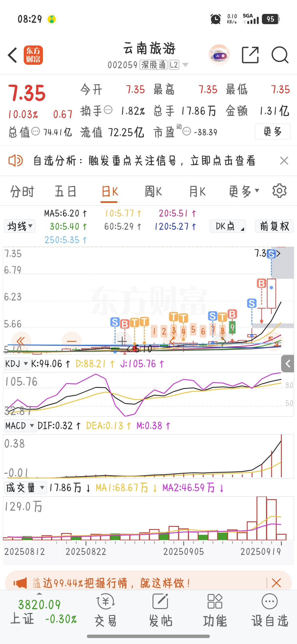297x644 pixels.
Task: Select the 日K tab
Action: pos(110,191)
